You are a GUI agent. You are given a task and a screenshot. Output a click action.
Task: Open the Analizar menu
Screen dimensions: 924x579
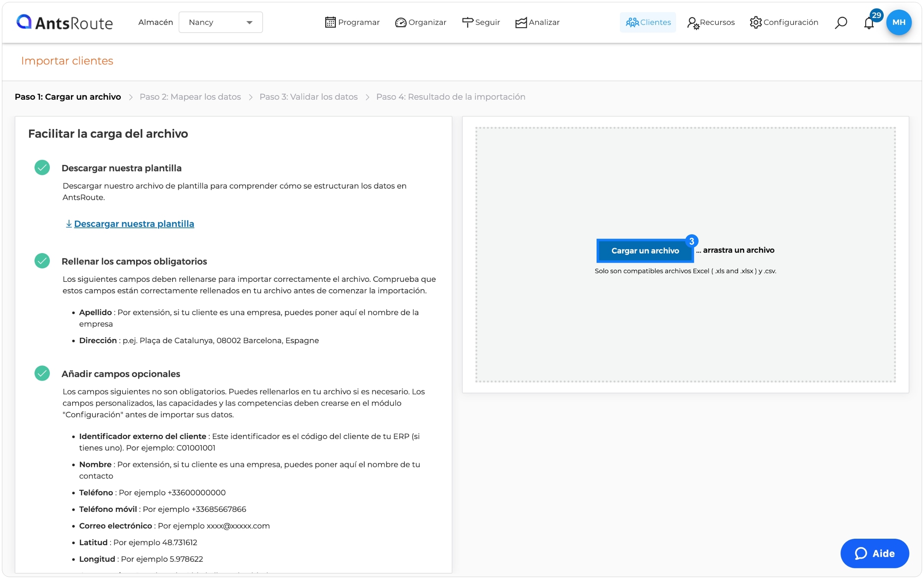537,22
